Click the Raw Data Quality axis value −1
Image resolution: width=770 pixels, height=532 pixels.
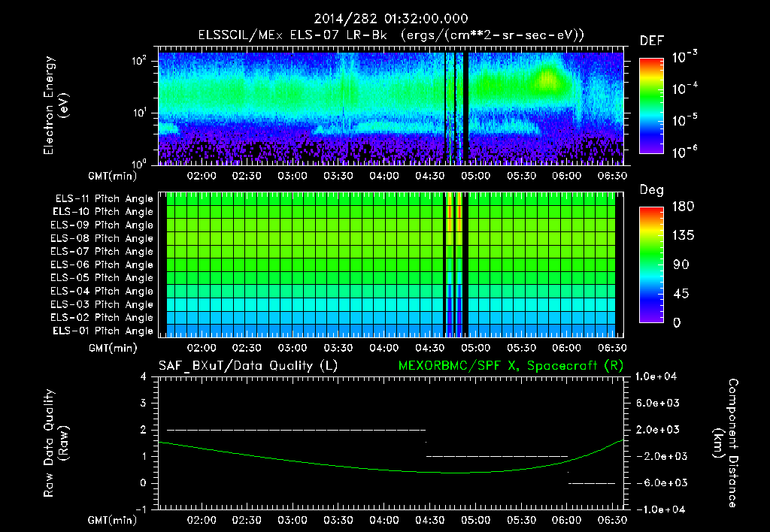[141, 509]
